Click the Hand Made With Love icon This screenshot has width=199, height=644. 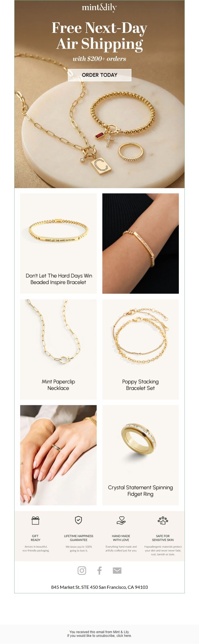(121, 520)
